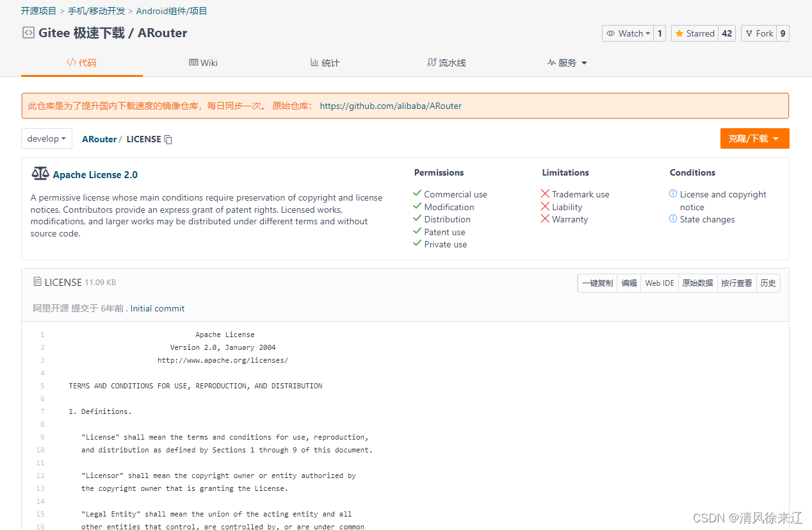Click 按行查看 blame view button
Screen dimensions: 812x530
point(736,283)
